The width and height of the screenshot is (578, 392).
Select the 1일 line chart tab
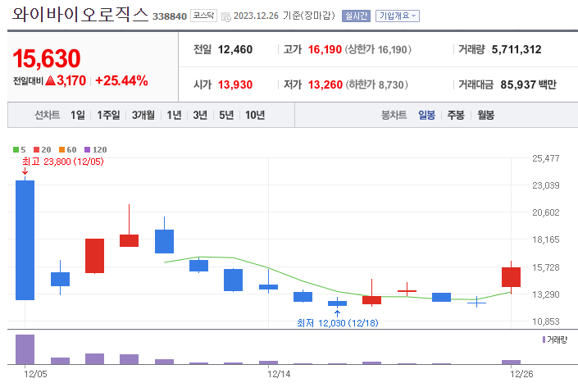77,115
